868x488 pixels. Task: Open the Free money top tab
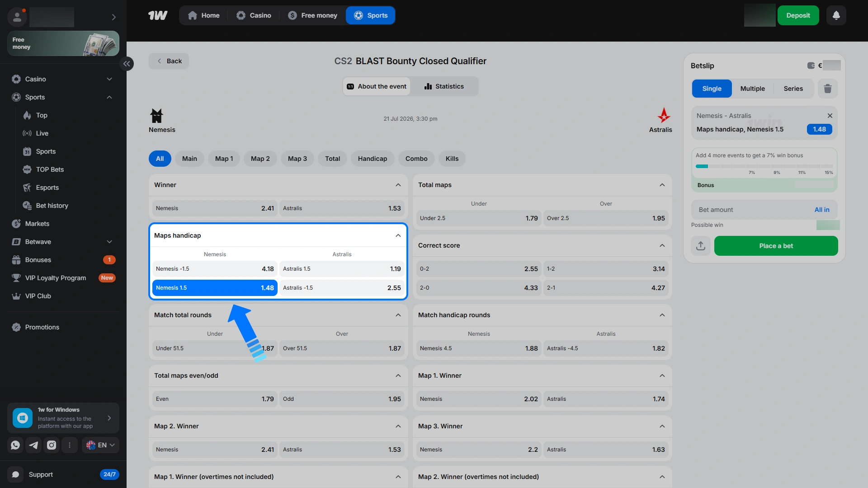312,15
